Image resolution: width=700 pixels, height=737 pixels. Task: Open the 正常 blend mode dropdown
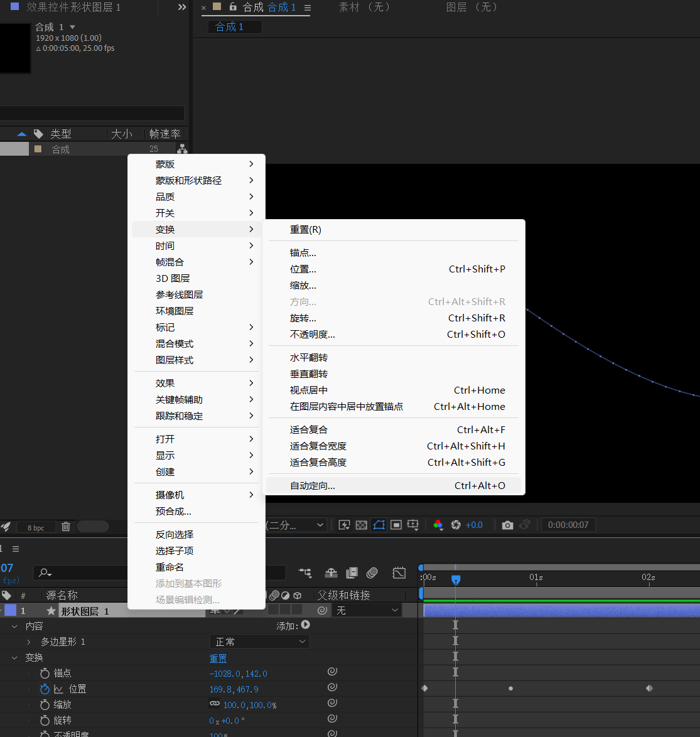click(259, 642)
